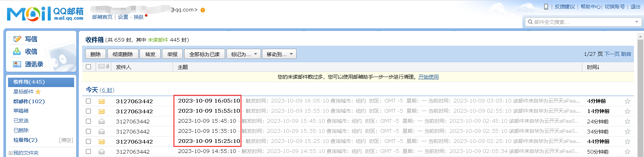This screenshot has height=157, width=644.
Task: Check the box for the 16:05:10 email
Action: [x=88, y=101]
